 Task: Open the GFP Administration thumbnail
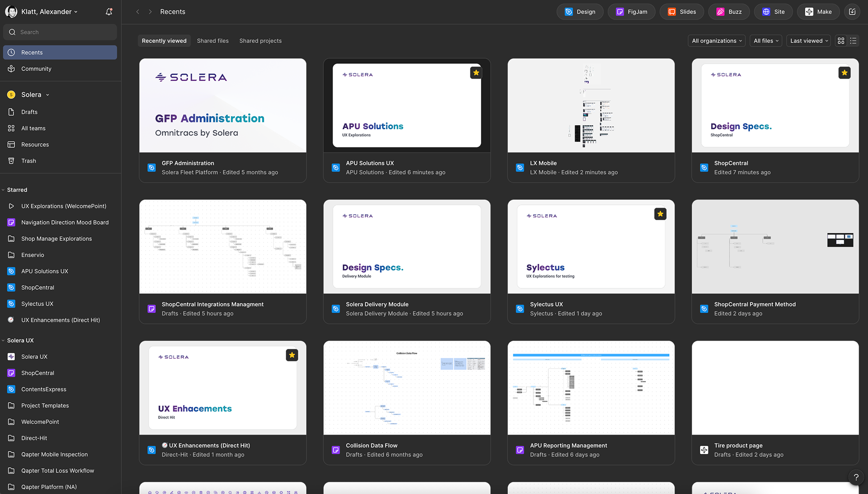pos(222,105)
